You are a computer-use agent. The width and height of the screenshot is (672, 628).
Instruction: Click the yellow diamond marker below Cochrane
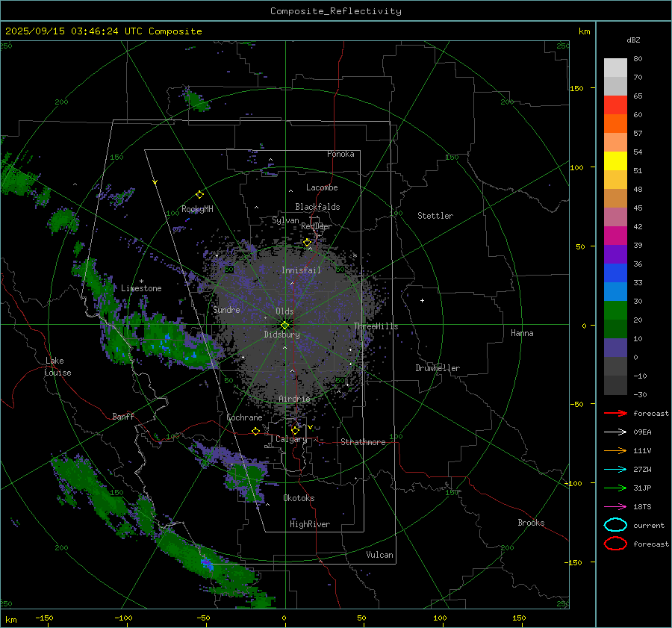256,432
